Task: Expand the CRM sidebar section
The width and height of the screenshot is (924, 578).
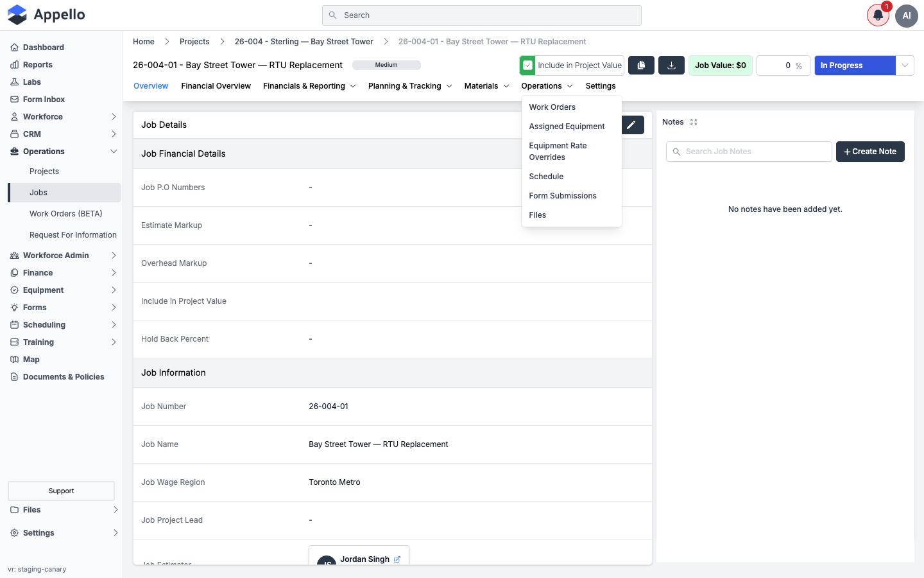Action: point(64,134)
